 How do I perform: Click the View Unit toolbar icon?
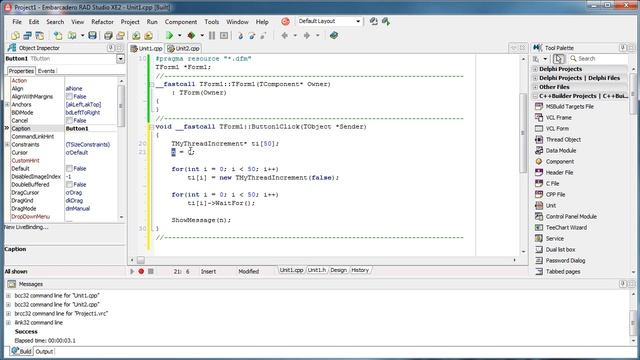pos(16,36)
